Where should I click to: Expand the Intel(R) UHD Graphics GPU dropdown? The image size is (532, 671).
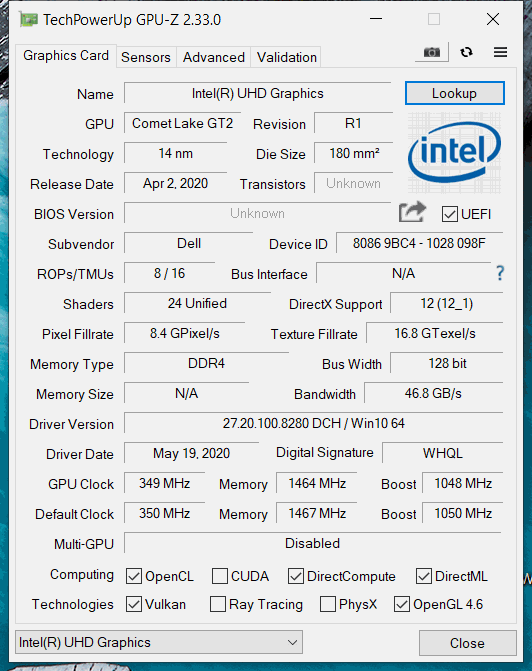(x=159, y=642)
